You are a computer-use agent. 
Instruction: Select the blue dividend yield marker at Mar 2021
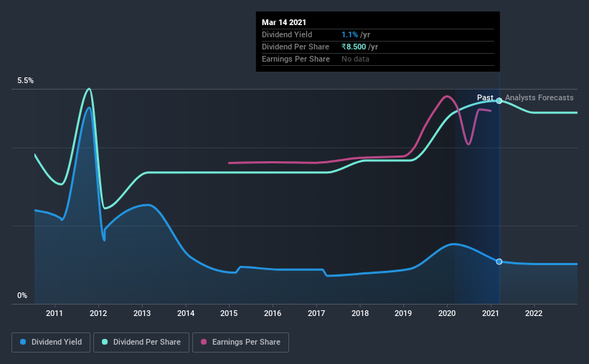[x=499, y=262]
